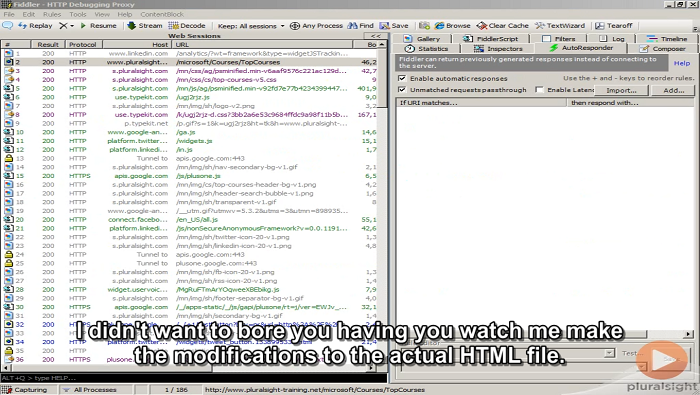Image resolution: width=700 pixels, height=395 pixels.
Task: Open the All Processes filter in status bar
Action: point(90,390)
